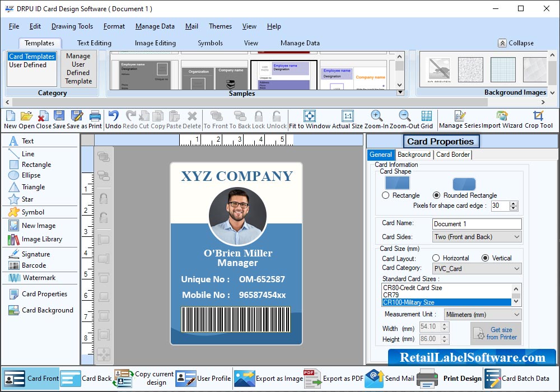The width and height of the screenshot is (560, 392).
Task: Open the Background properties tab
Action: click(x=414, y=155)
